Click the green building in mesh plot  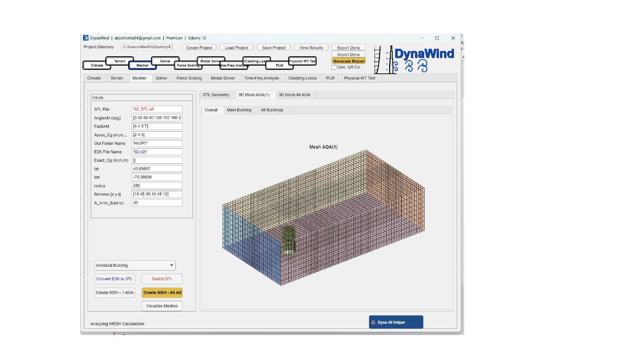coord(288,240)
